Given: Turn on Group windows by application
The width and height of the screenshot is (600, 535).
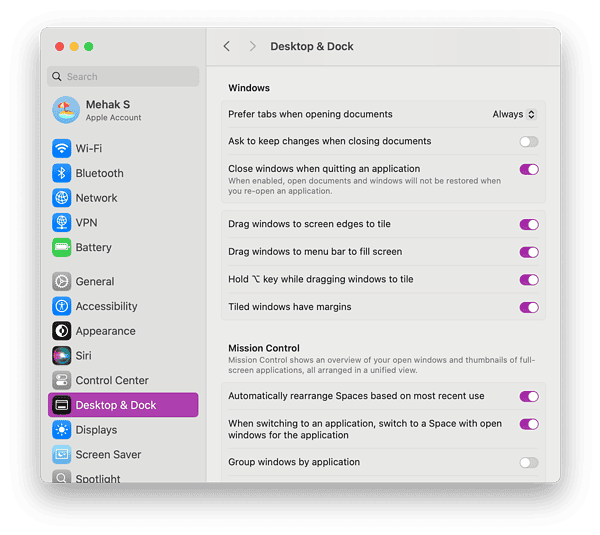Looking at the screenshot, I should point(528,462).
